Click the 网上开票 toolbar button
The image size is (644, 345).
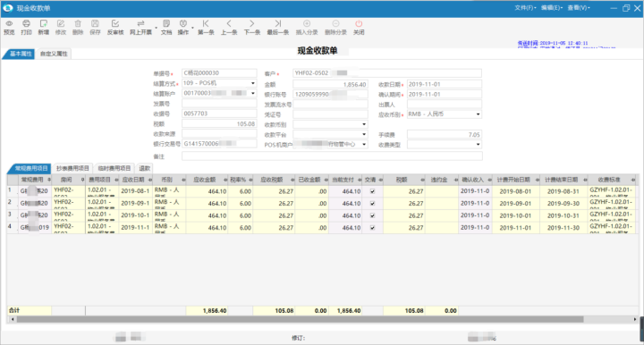pyautogui.click(x=141, y=27)
